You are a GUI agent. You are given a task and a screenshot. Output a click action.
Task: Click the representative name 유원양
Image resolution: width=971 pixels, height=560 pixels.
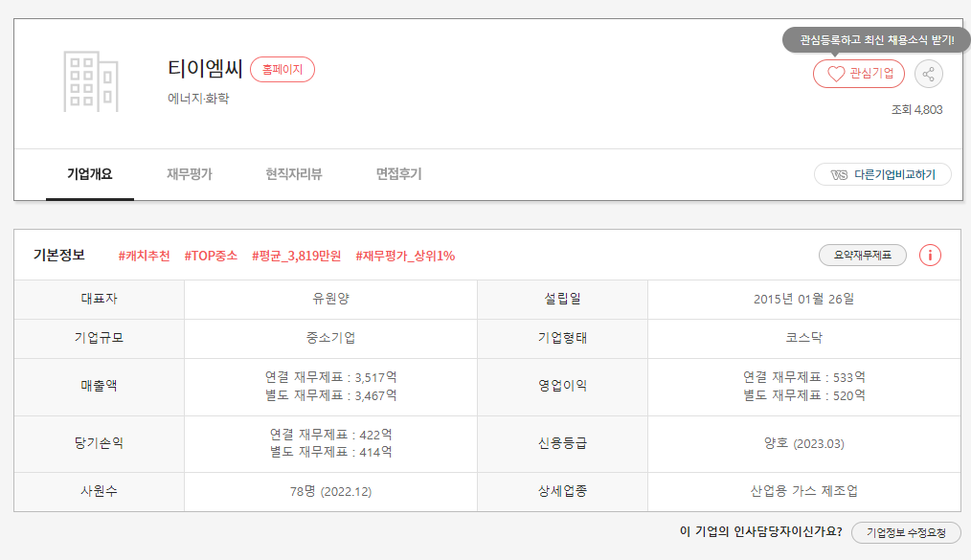coord(330,299)
